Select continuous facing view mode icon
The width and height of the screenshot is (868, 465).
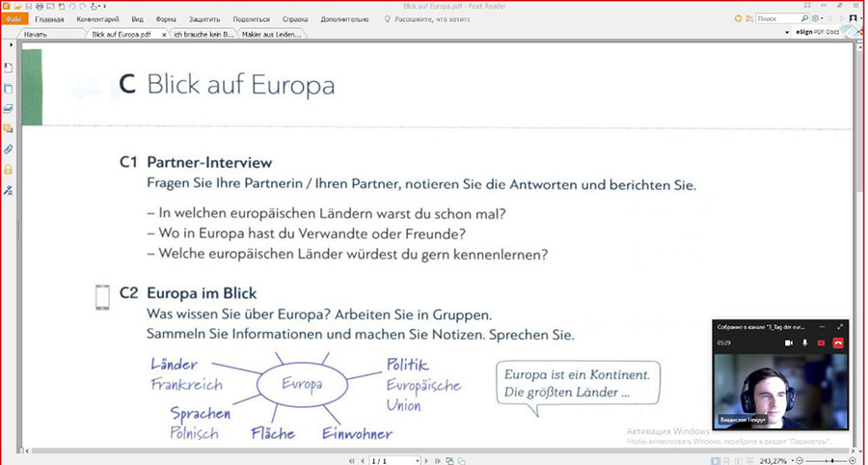click(749, 460)
